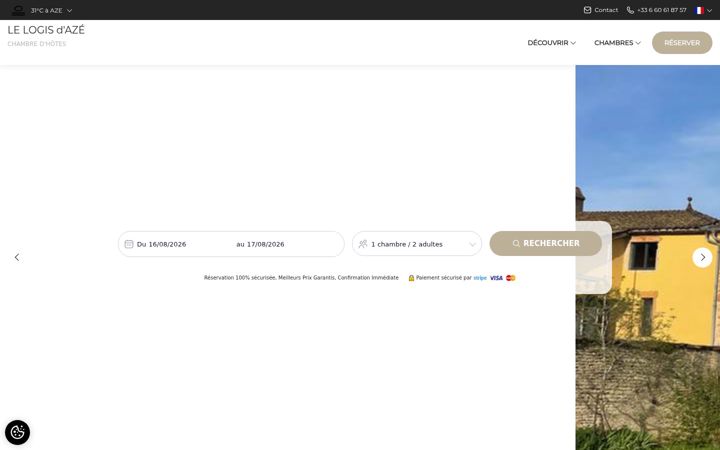Go to LE LOGIS d'AZÉ home logo
This screenshot has width=720, height=450.
[x=46, y=30]
